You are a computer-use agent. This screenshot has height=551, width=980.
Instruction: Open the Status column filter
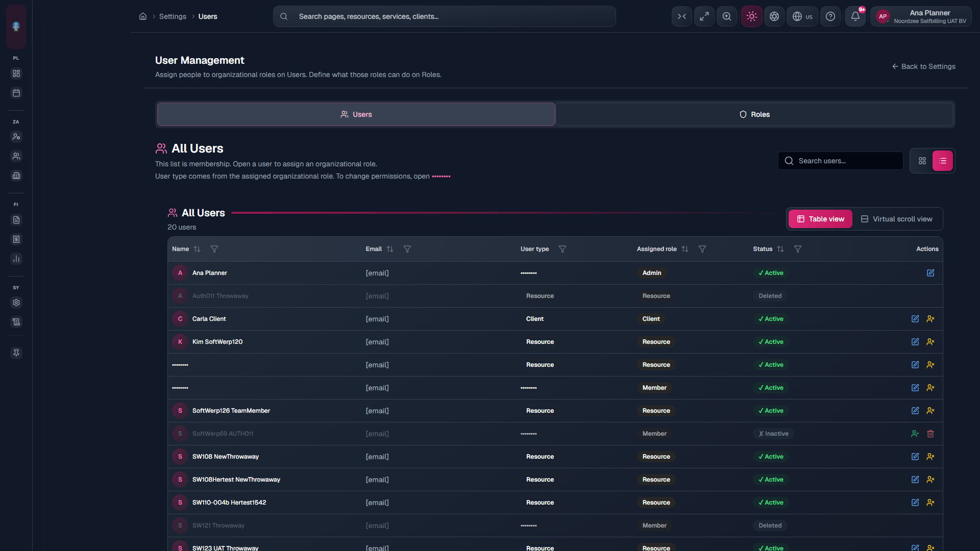click(798, 249)
